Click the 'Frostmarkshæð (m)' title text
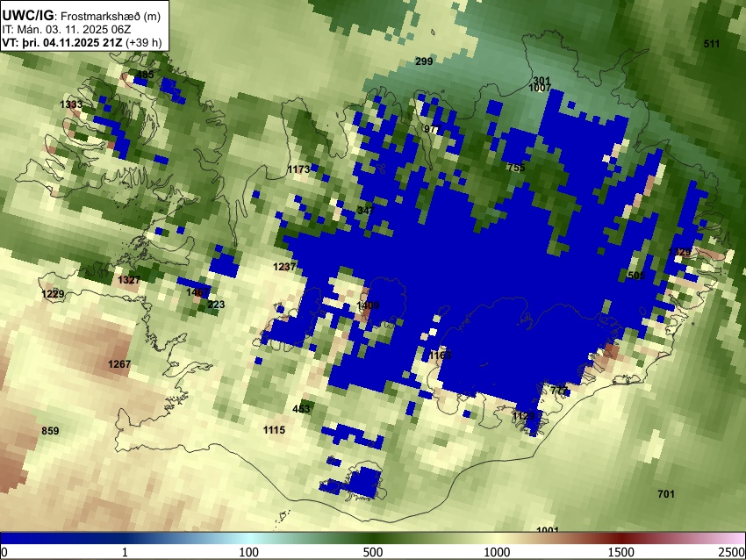This screenshot has width=746, height=560. pyautogui.click(x=111, y=16)
